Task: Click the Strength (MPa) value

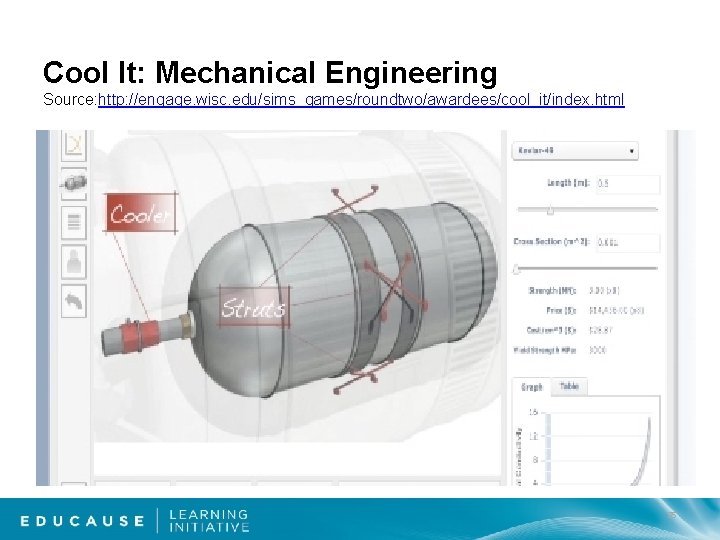Action: coord(604,291)
